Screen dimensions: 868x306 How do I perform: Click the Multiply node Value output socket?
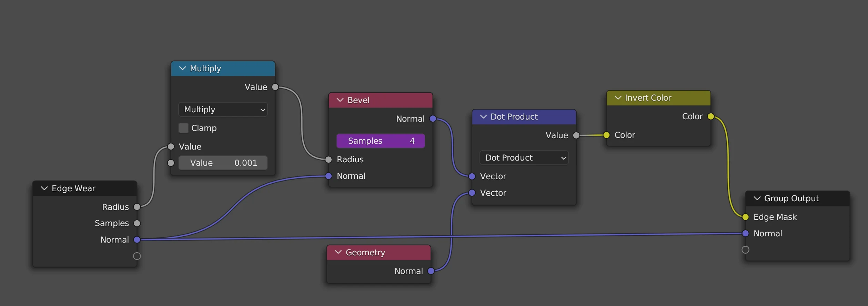click(275, 87)
